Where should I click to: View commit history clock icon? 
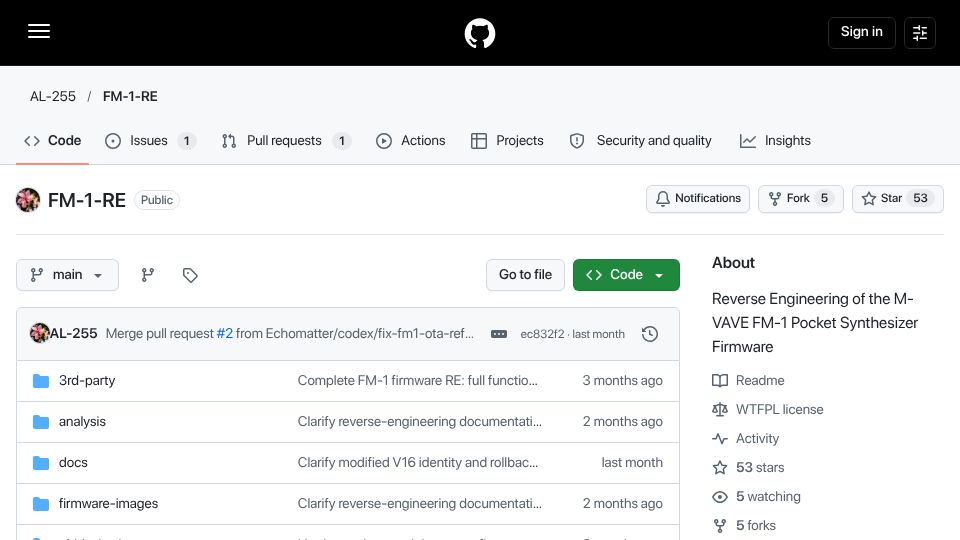point(650,334)
